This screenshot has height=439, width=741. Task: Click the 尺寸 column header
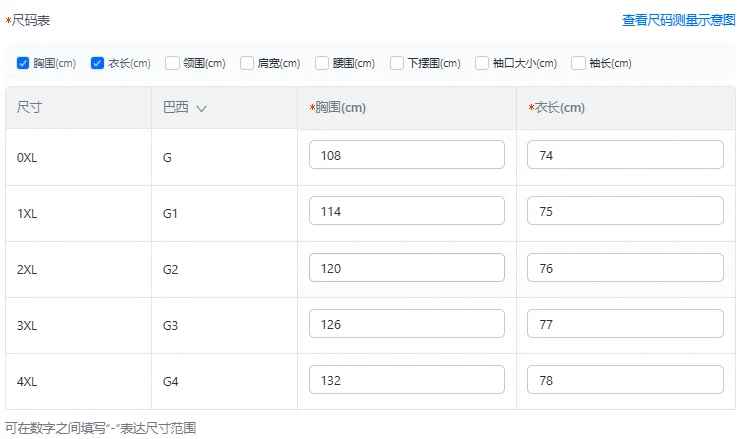pyautogui.click(x=78, y=108)
